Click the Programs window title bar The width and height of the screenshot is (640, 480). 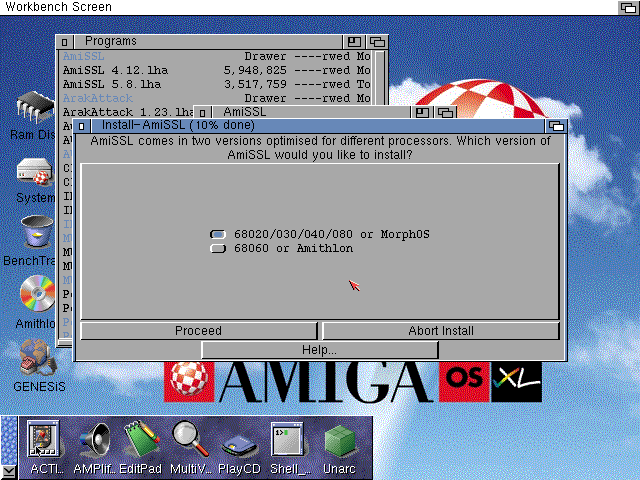(x=208, y=42)
